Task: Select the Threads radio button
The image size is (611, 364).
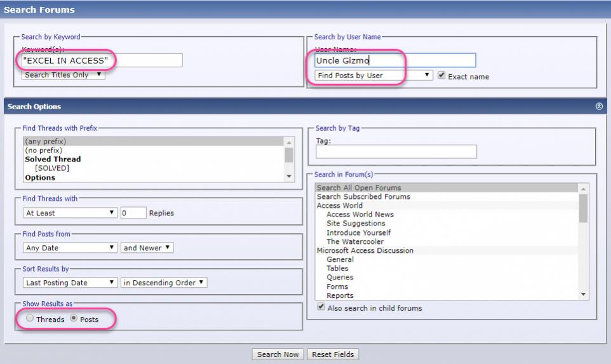Action: 30,318
